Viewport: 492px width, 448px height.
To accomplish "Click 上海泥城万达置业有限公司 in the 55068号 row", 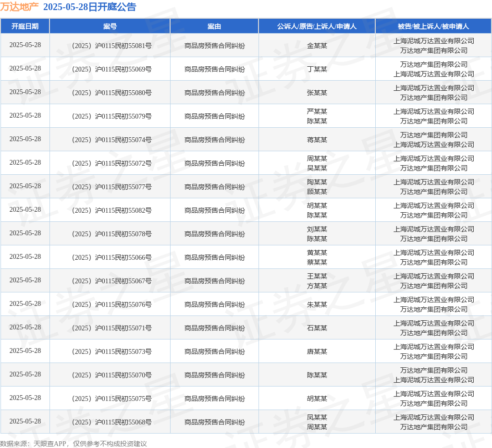I will tap(434, 417).
